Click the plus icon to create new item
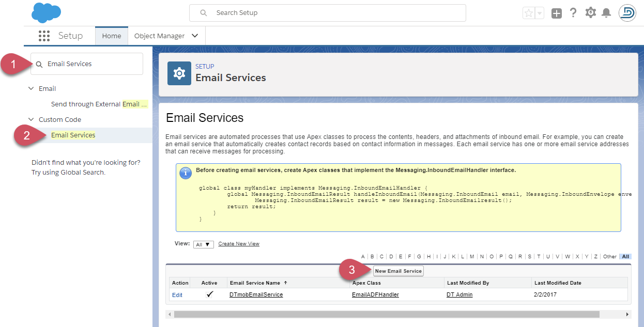This screenshot has width=644, height=327. (x=557, y=13)
